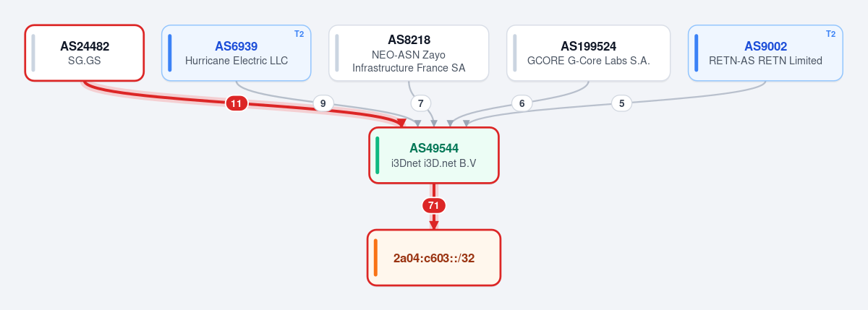Click the red 71 edge badge
This screenshot has height=310, width=868.
433,205
